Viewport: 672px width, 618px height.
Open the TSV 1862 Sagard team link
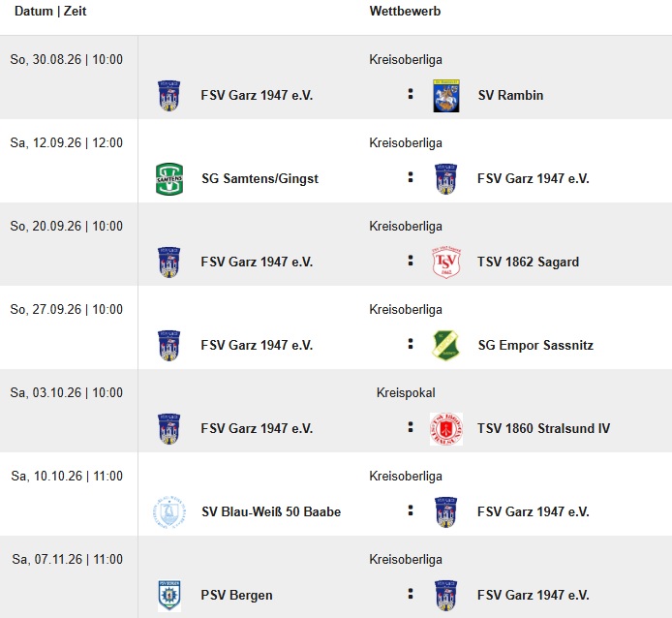(528, 262)
